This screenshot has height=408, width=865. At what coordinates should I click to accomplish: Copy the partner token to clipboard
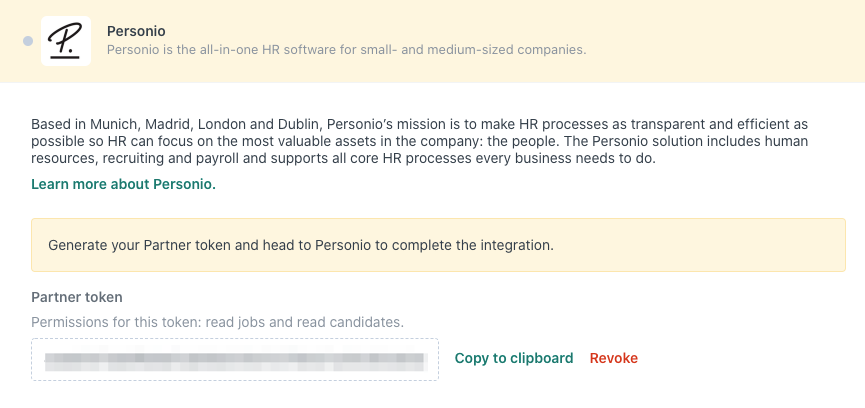(x=514, y=358)
